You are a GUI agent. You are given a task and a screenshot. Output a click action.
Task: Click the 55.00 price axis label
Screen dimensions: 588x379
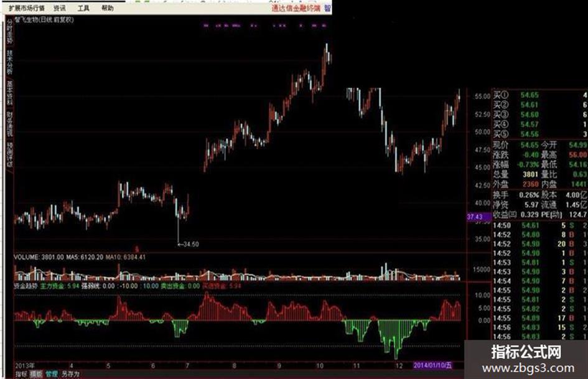(x=482, y=96)
